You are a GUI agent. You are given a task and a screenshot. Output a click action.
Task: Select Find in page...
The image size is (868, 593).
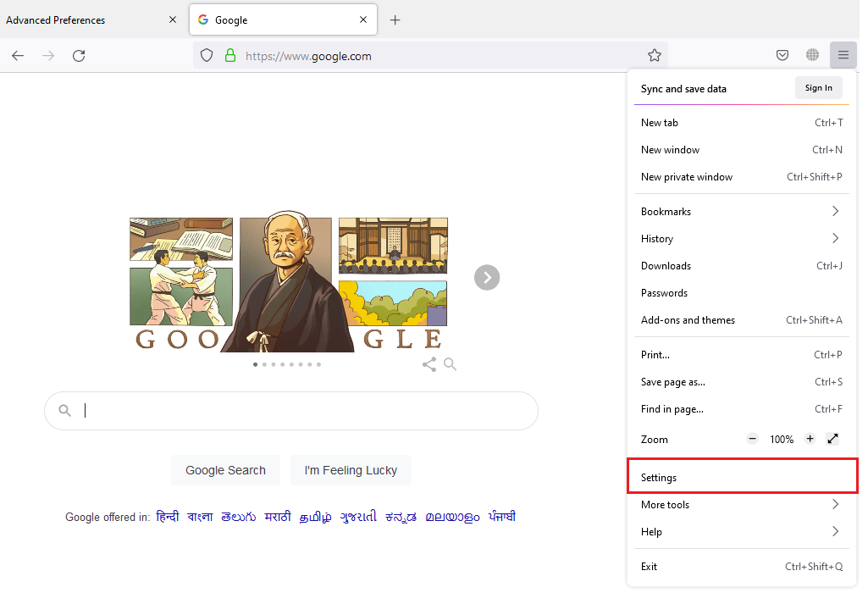point(742,409)
